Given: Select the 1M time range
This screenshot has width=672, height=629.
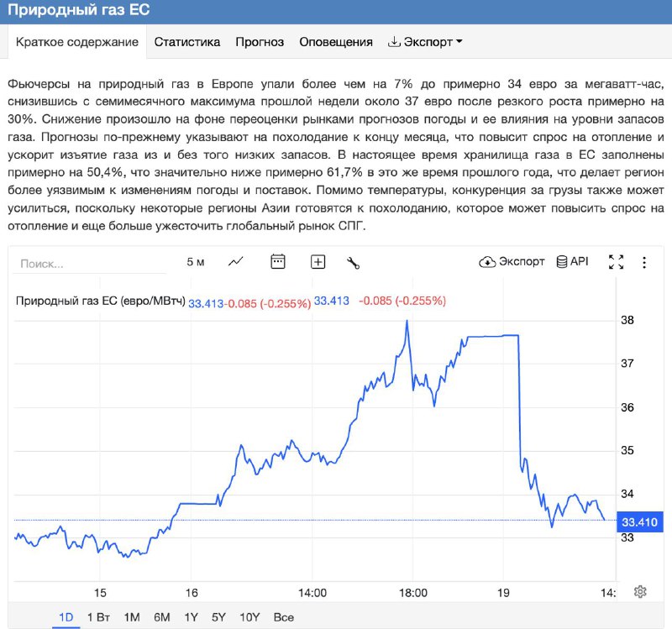Looking at the screenshot, I should pos(132,617).
